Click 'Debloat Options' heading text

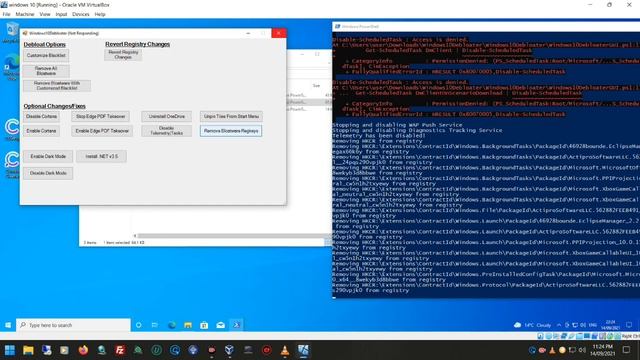point(44,44)
